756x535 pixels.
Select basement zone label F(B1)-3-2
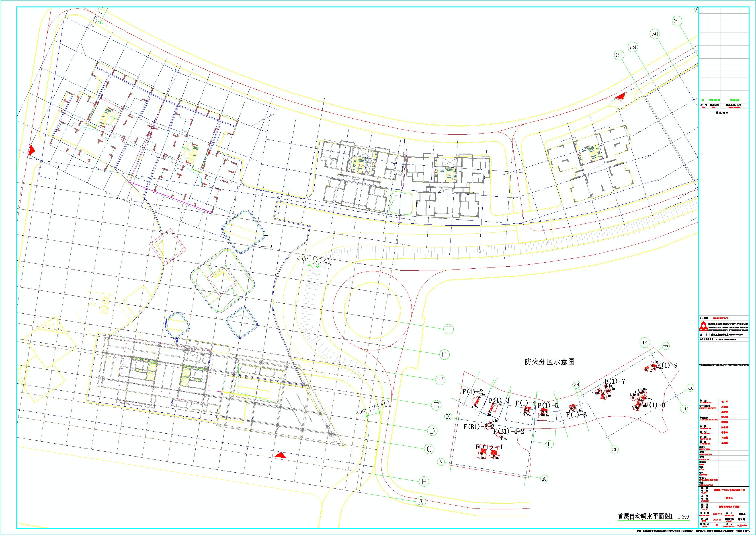click(x=479, y=427)
